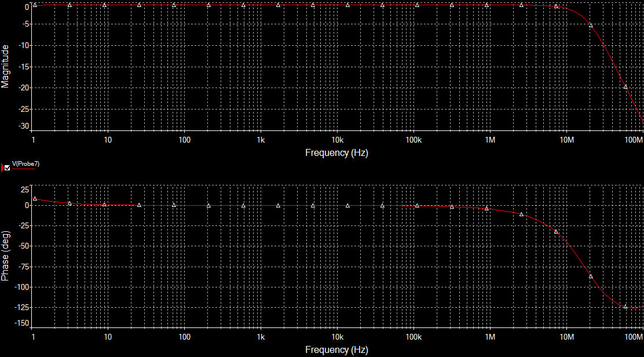Select the Phase (deg) axis title
This screenshot has height=357, width=644.
(x=5, y=256)
